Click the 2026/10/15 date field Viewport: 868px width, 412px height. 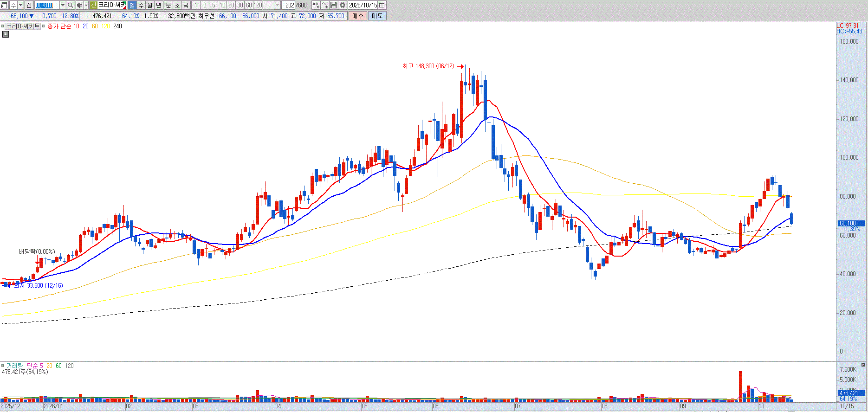coord(363,5)
